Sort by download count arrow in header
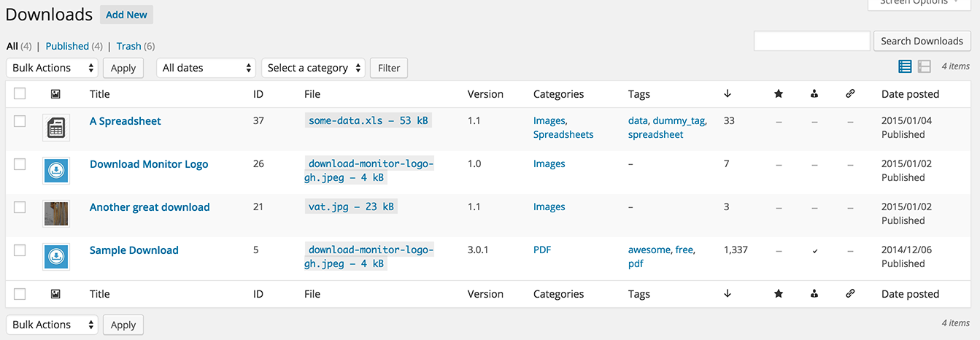This screenshot has height=340, width=980. pyautogui.click(x=728, y=93)
